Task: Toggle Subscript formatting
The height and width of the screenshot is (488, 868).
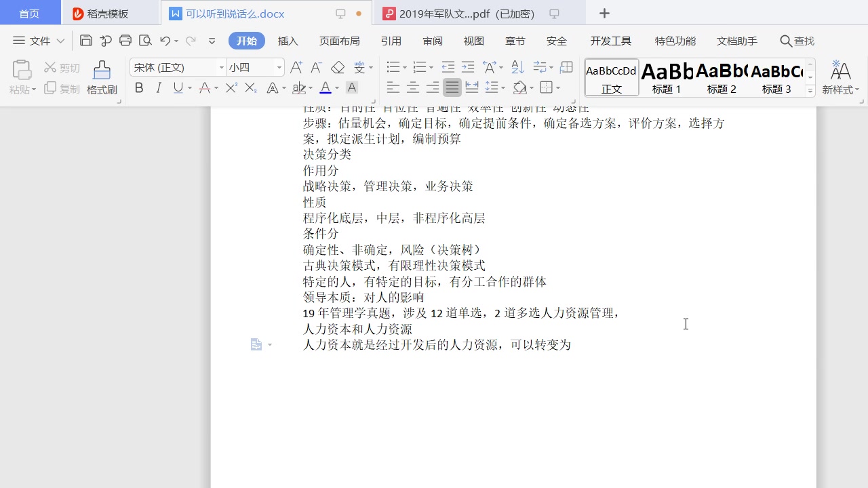Action: click(x=251, y=87)
